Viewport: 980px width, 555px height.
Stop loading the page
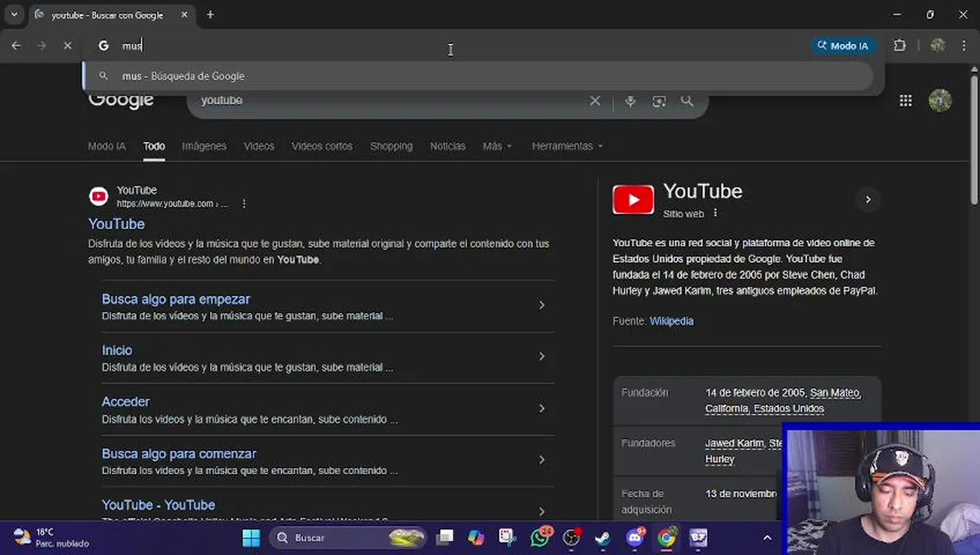tap(67, 46)
